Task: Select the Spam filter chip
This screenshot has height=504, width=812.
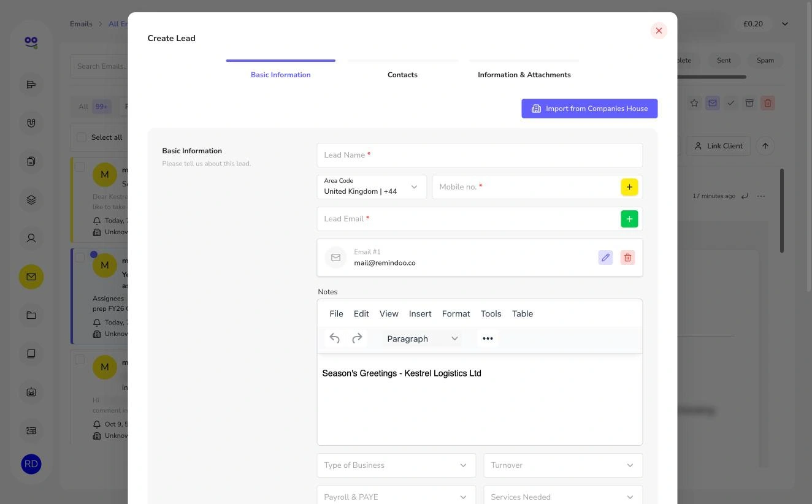Action: [765, 60]
